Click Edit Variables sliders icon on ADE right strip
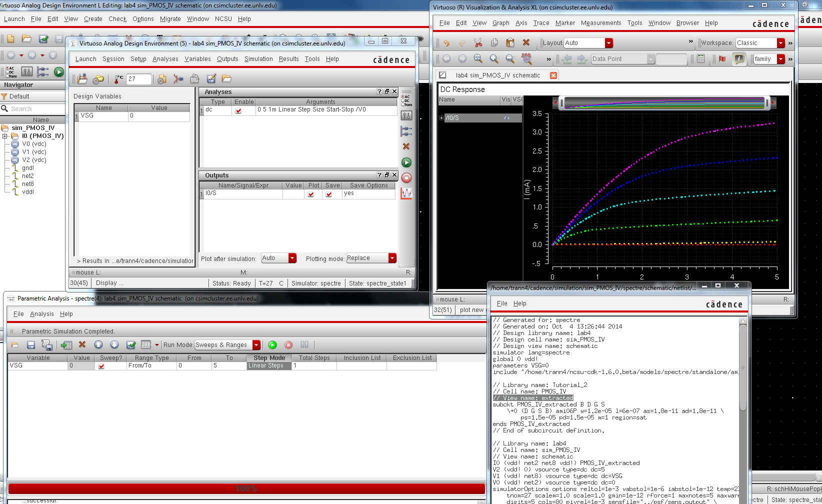Screen dimensions: 822x504 coord(406,115)
